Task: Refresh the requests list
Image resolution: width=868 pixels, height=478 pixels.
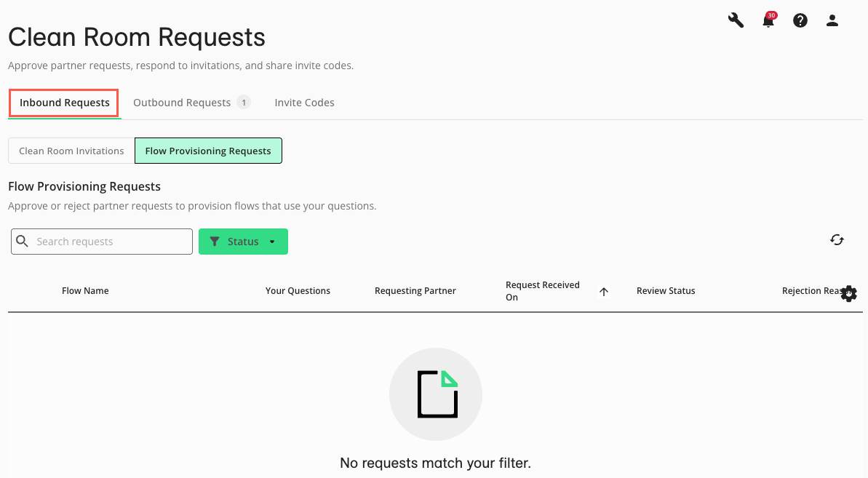Action: pos(837,239)
